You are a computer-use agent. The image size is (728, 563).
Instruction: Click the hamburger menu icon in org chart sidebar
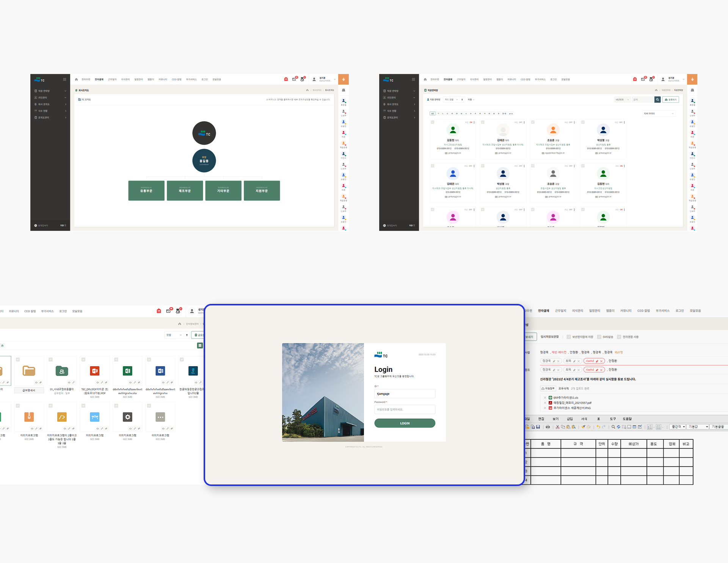click(64, 79)
